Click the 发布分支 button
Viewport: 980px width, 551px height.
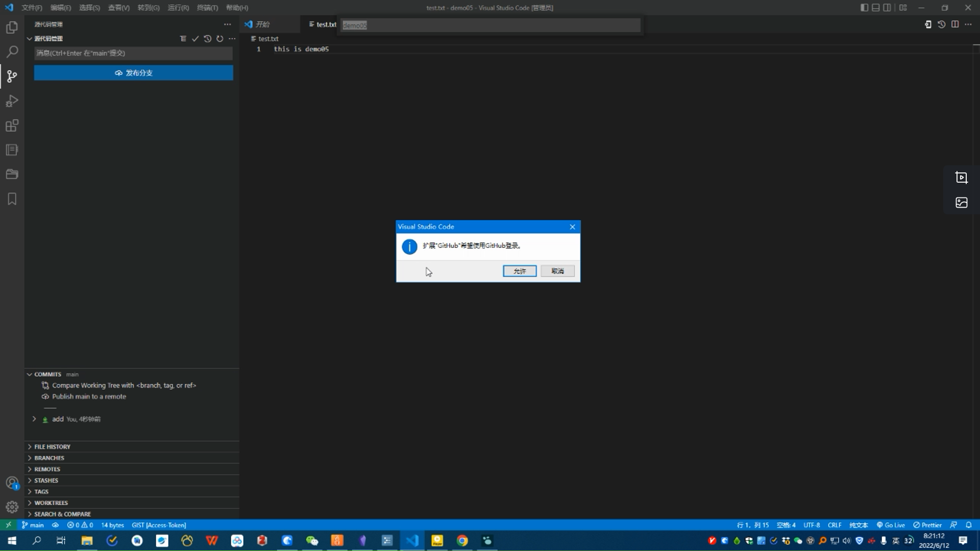pyautogui.click(x=133, y=72)
